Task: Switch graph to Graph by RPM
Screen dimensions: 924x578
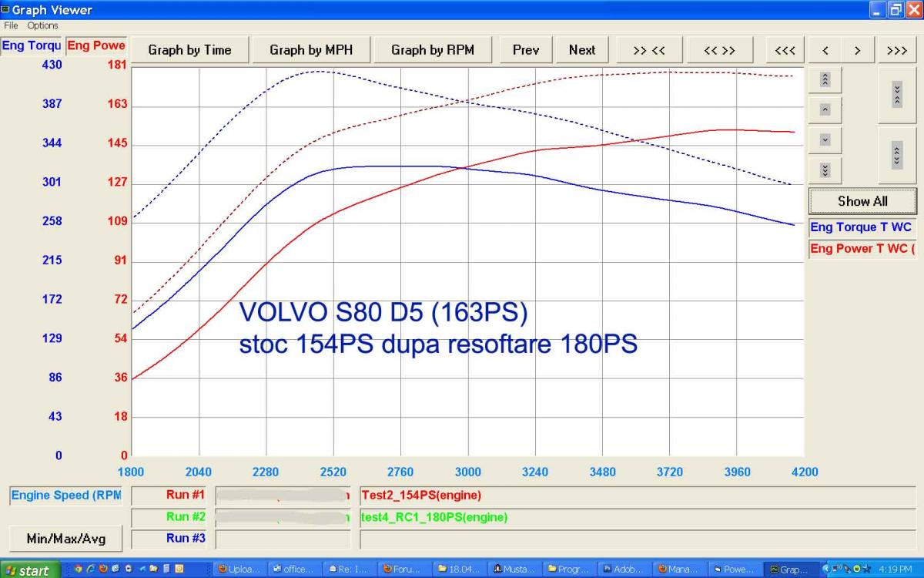Action: tap(433, 50)
